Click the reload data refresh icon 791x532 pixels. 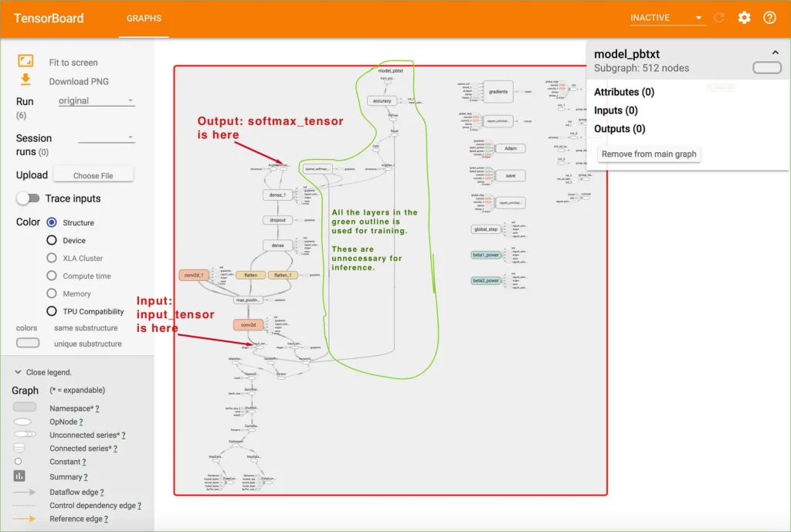tap(719, 18)
